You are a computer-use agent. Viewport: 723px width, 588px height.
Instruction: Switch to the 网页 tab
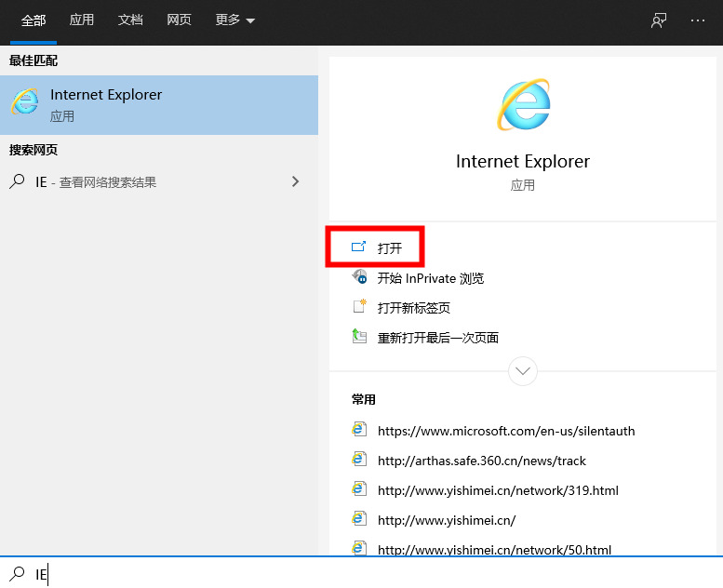click(x=179, y=20)
